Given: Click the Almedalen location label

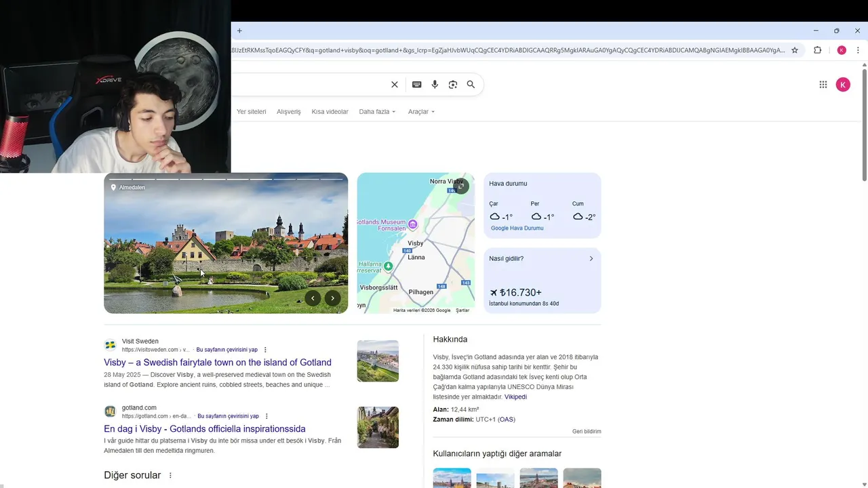Looking at the screenshot, I should pyautogui.click(x=128, y=188).
